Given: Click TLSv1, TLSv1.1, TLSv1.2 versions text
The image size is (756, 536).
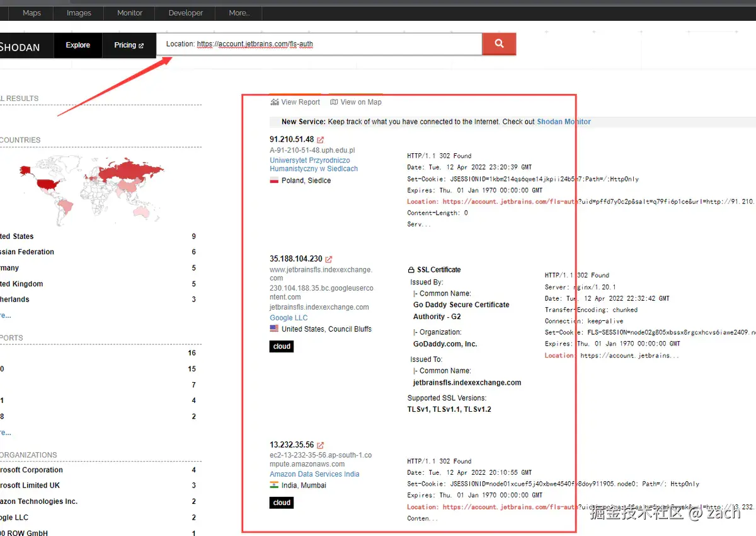Looking at the screenshot, I should coord(449,410).
